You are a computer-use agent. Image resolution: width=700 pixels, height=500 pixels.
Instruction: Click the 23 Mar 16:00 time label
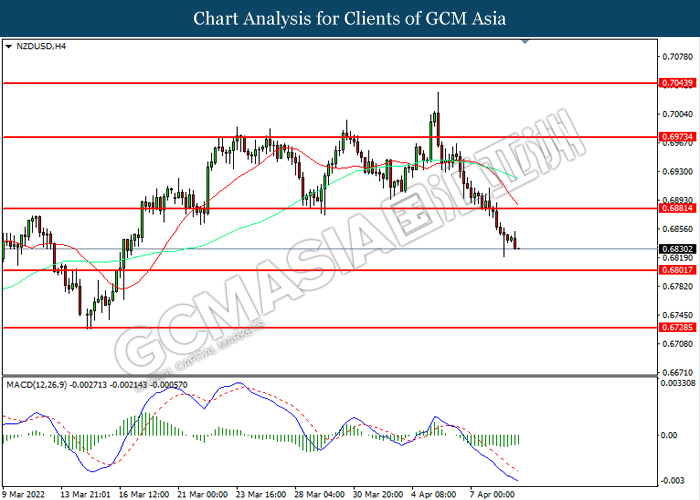[261, 494]
